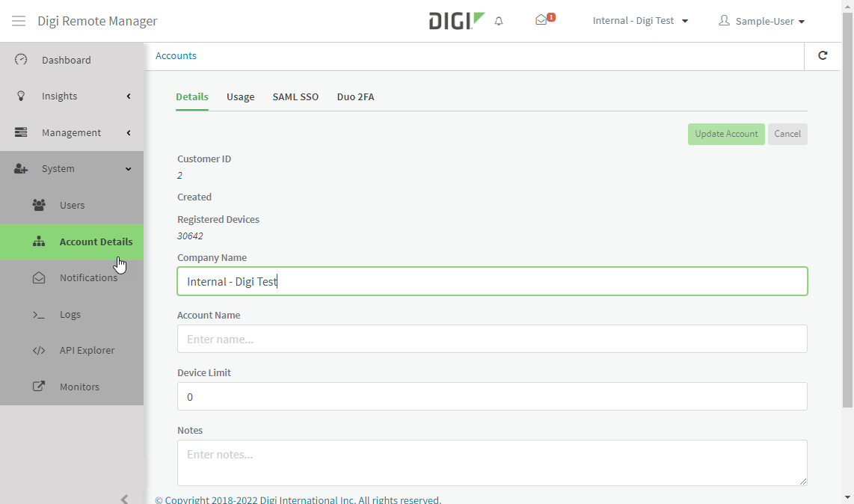The height and width of the screenshot is (504, 854).
Task: Click the API Explorer code icon
Action: [x=39, y=351]
